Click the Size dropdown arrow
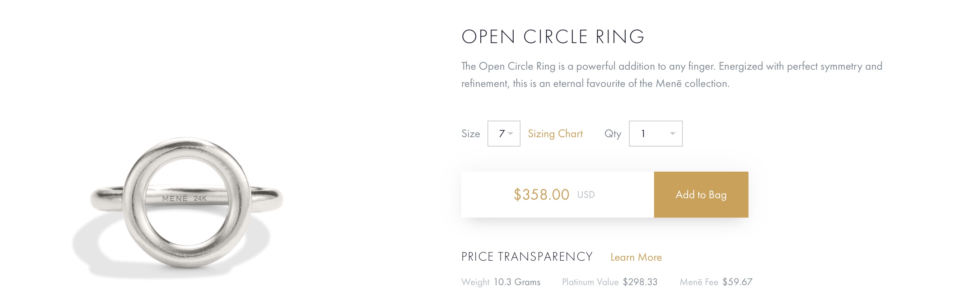 click(x=510, y=134)
